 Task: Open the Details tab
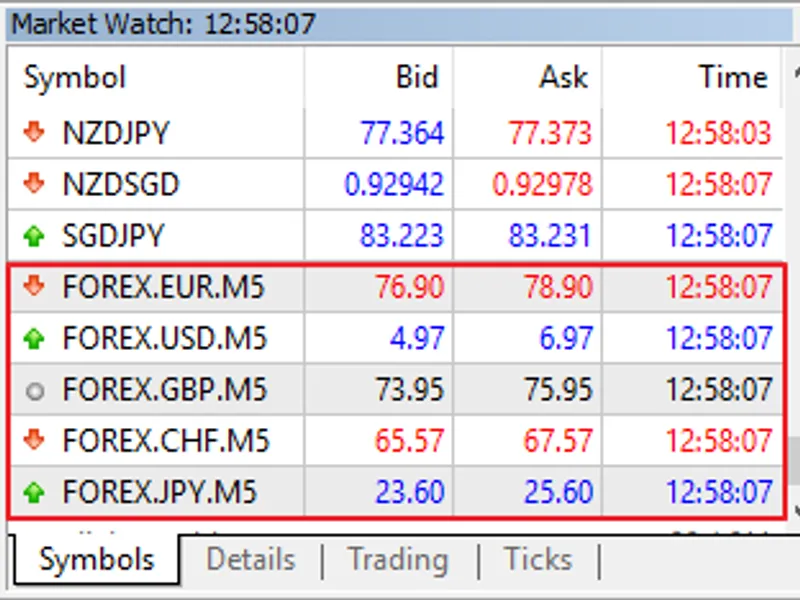click(251, 559)
